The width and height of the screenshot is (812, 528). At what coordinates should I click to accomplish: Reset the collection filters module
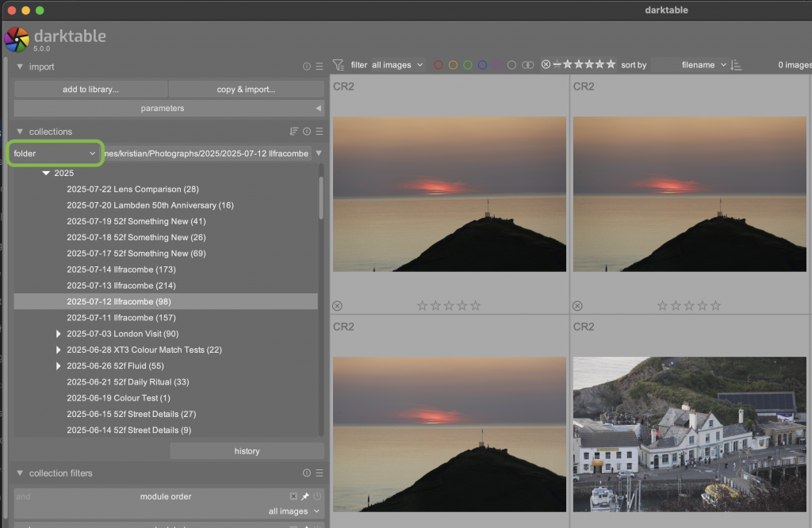pos(307,473)
